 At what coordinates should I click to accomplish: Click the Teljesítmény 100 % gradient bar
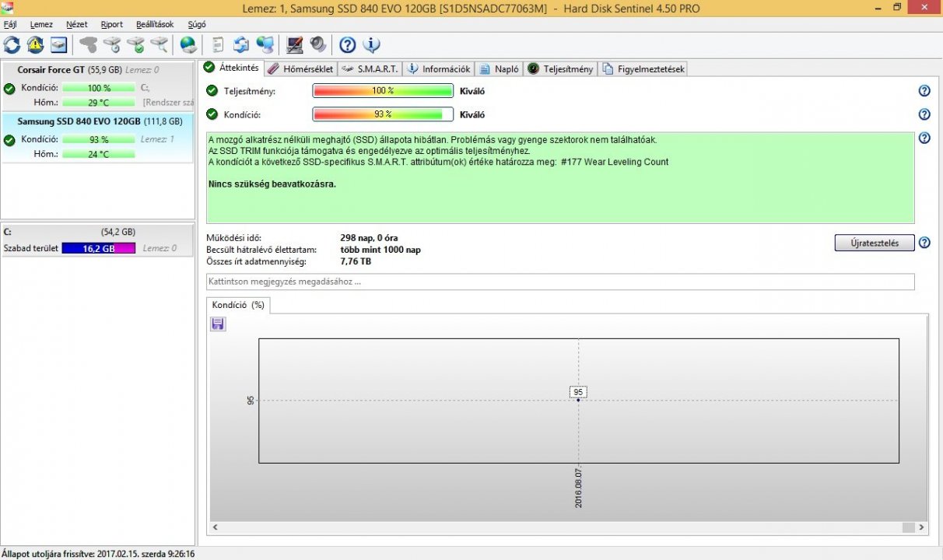(x=383, y=91)
